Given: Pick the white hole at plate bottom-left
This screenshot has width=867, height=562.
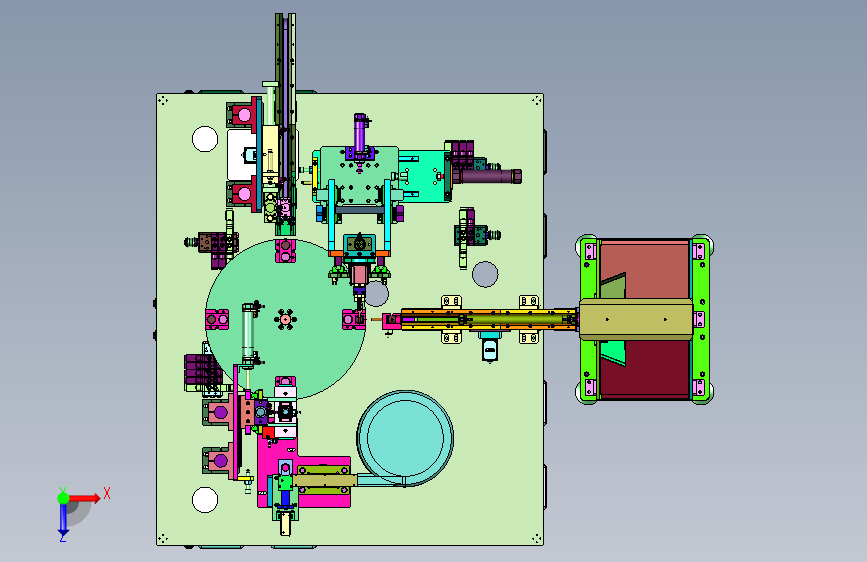Looking at the screenshot, I should point(205,499).
